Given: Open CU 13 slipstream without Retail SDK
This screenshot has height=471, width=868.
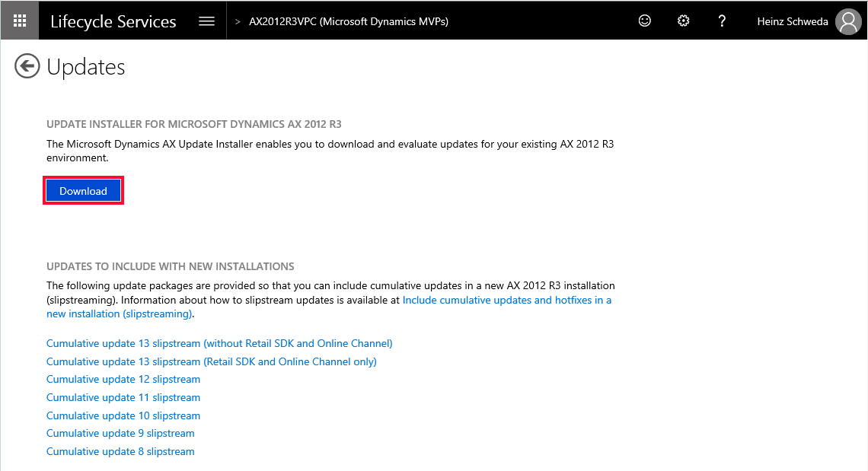Looking at the screenshot, I should (x=219, y=343).
